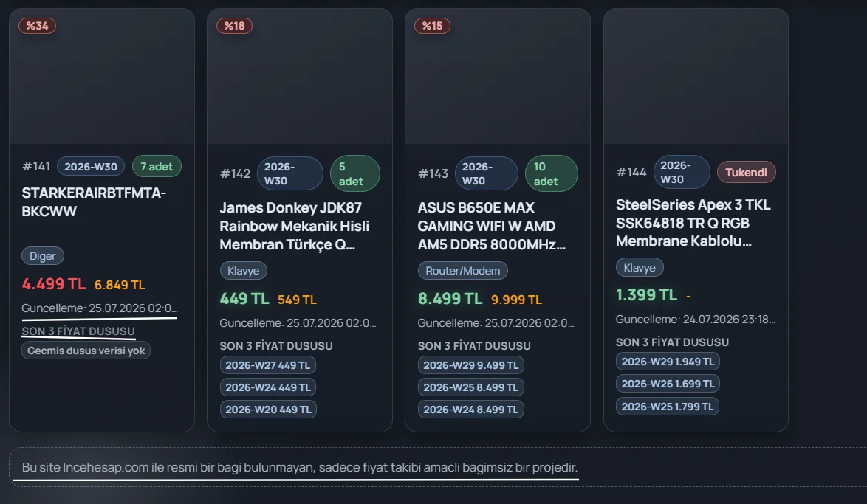Image resolution: width=867 pixels, height=504 pixels.
Task: Click the Gecmis dusus verisi yok chip
Action: (86, 351)
